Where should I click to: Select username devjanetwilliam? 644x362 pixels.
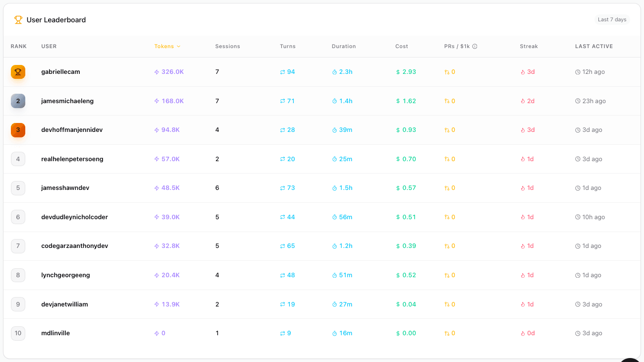point(64,304)
